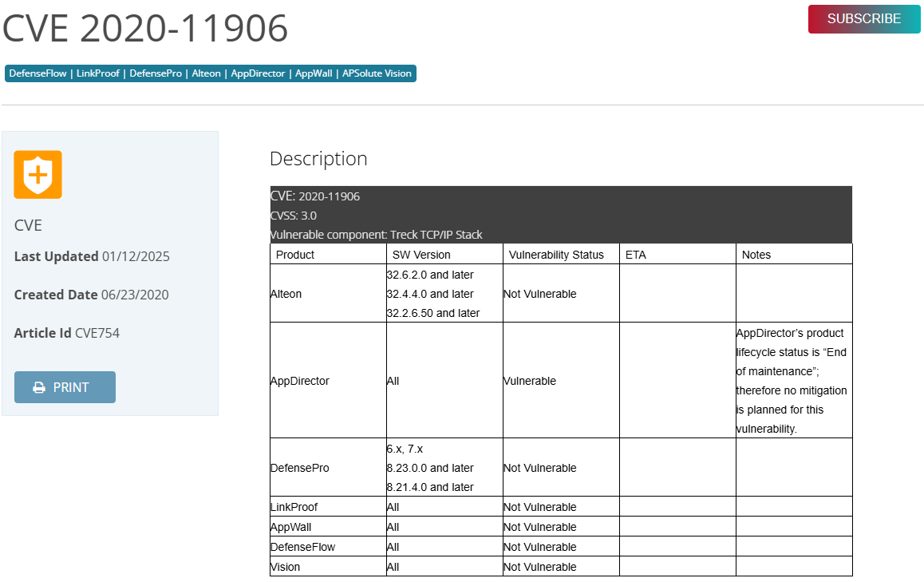Screen dimensions: 924x582
Task: Click the AppDirector product cell
Action: [x=328, y=380]
